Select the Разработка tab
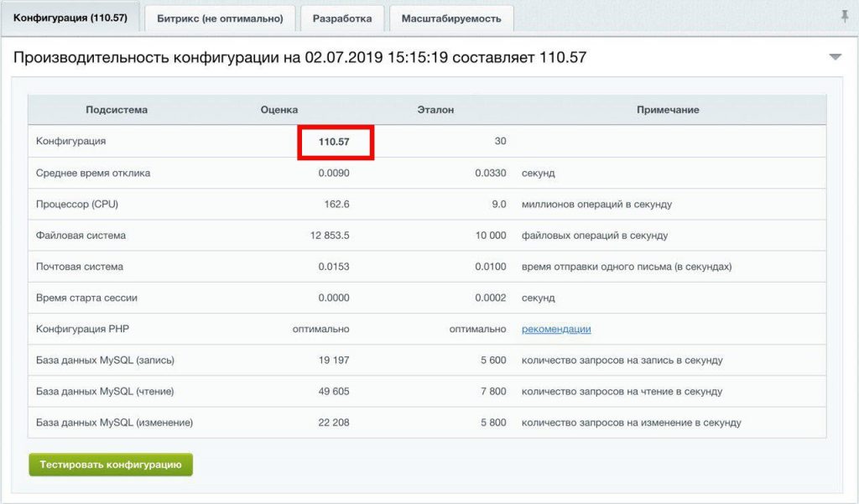This screenshot has width=859, height=504. pyautogui.click(x=342, y=18)
